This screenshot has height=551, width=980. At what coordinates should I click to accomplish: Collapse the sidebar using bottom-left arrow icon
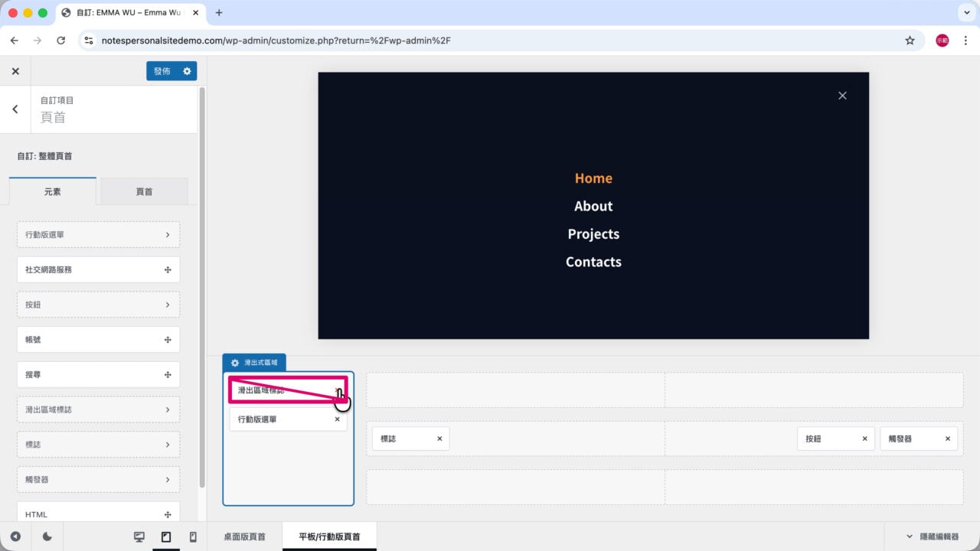[x=15, y=537]
